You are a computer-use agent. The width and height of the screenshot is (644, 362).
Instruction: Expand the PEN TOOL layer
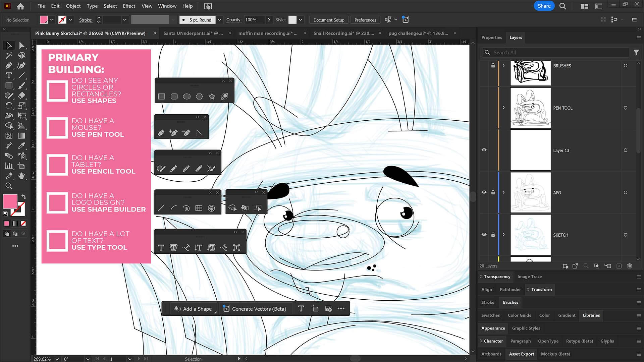[503, 108]
